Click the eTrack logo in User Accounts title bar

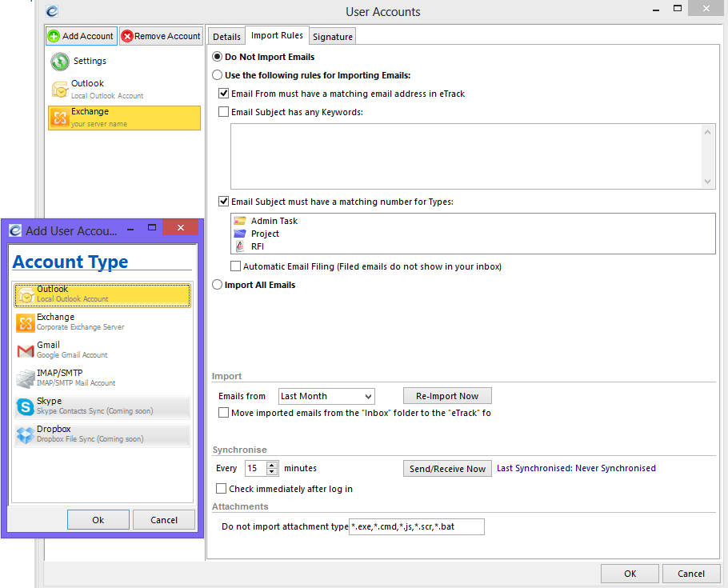click(x=52, y=11)
